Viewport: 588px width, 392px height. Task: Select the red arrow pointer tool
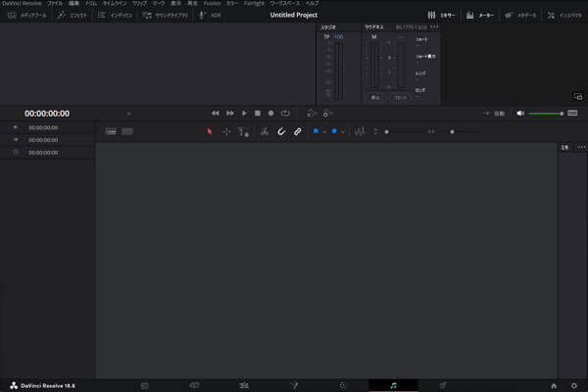pos(210,131)
